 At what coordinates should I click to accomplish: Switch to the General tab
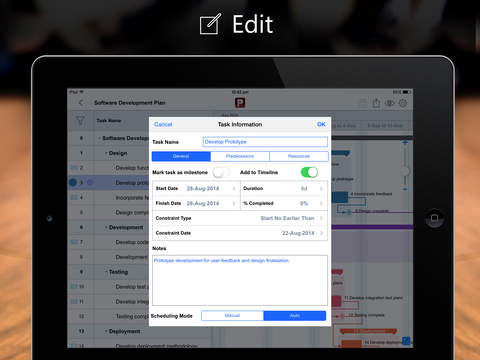click(x=181, y=156)
